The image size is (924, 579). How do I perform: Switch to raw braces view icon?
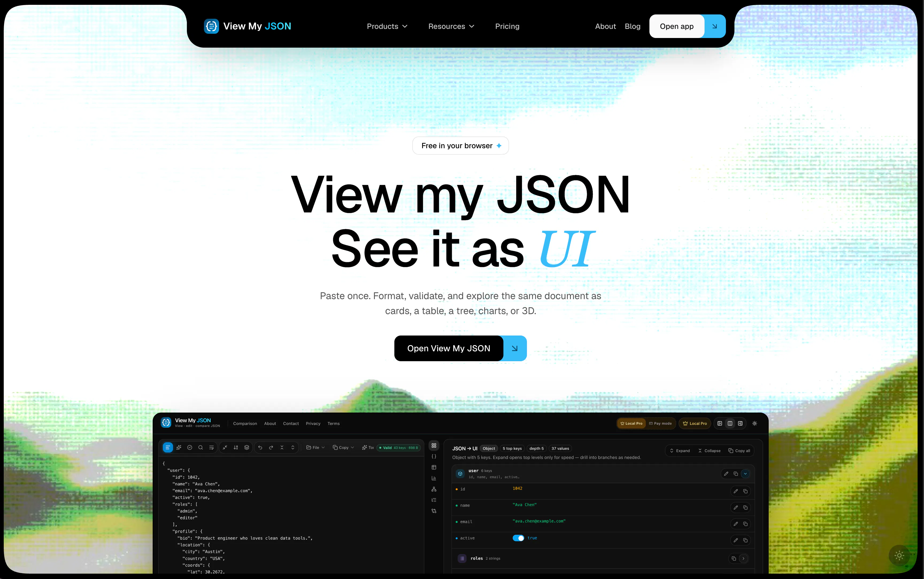434,456
